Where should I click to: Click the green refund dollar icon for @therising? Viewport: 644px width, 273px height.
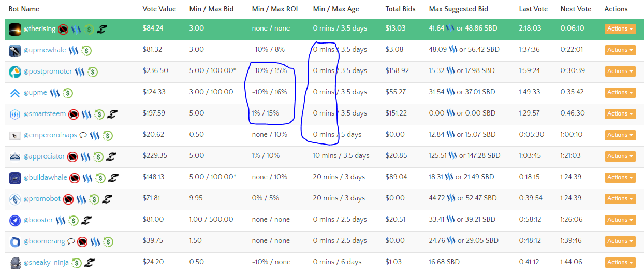pos(89,30)
